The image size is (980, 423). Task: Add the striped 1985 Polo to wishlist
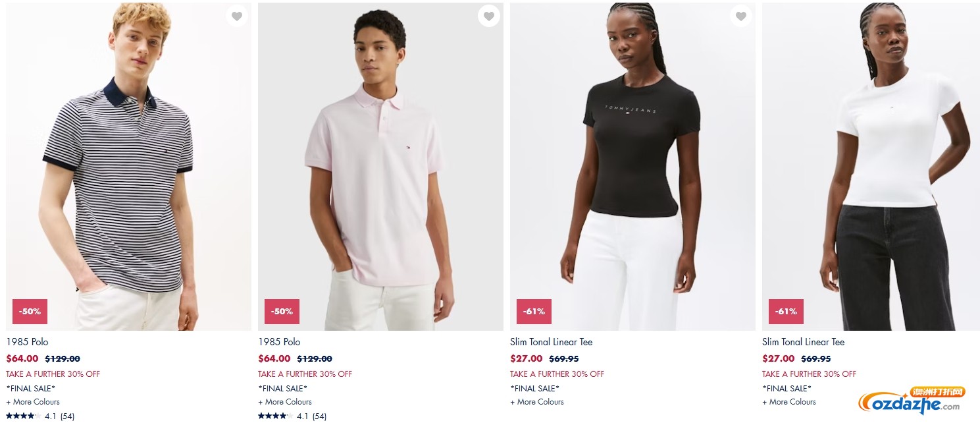pos(237,16)
